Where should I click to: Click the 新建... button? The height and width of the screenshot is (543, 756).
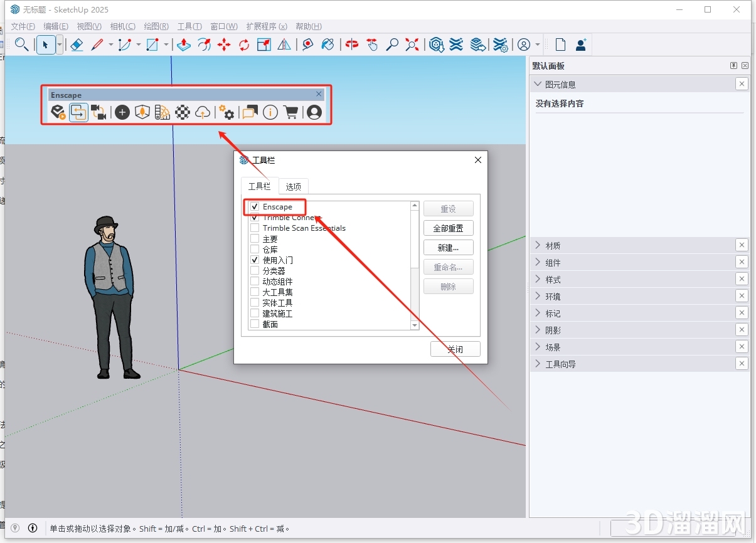tap(449, 248)
